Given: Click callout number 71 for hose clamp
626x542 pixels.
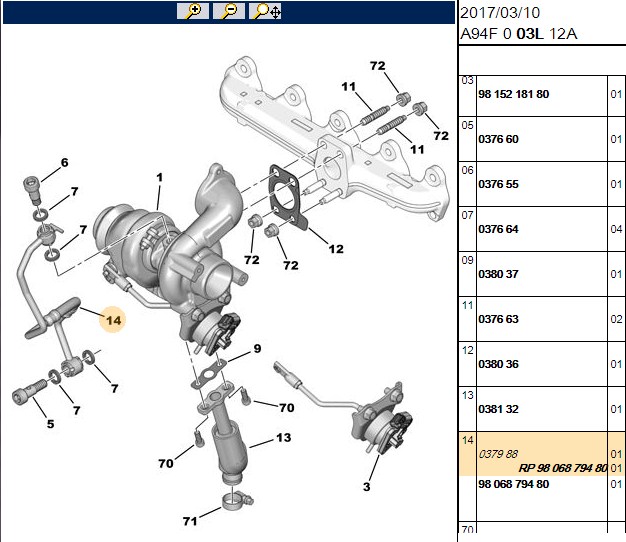Looking at the screenshot, I should (190, 521).
